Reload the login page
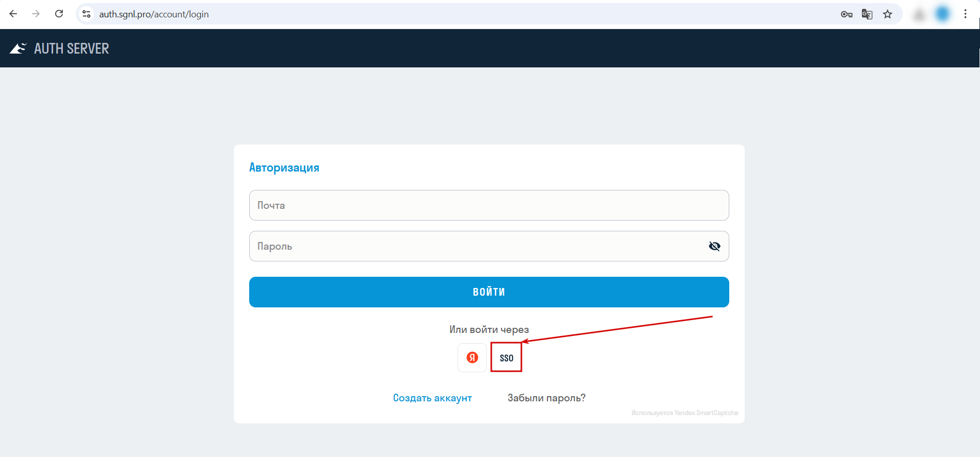Image resolution: width=980 pixels, height=457 pixels. (x=59, y=14)
